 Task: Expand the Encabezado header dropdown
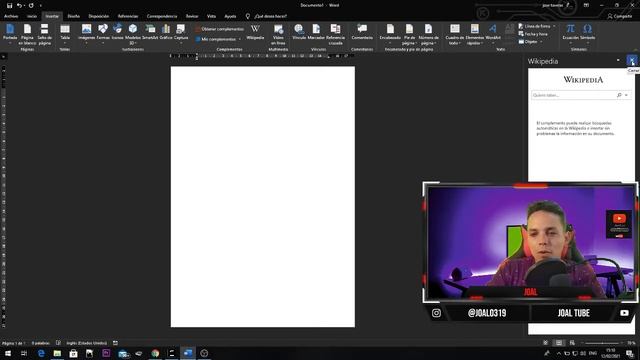coord(390,34)
